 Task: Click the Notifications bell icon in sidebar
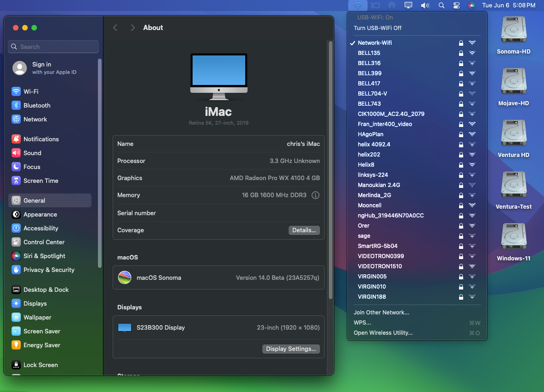pyautogui.click(x=16, y=139)
